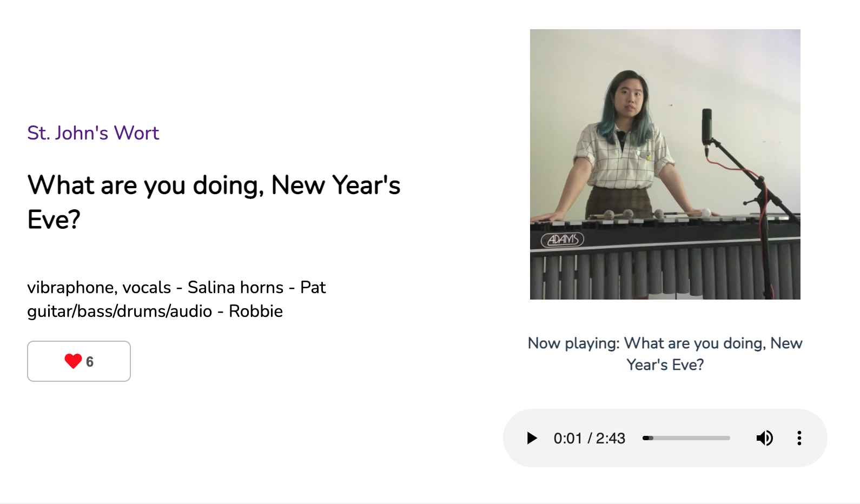Click the song title heading

click(214, 185)
